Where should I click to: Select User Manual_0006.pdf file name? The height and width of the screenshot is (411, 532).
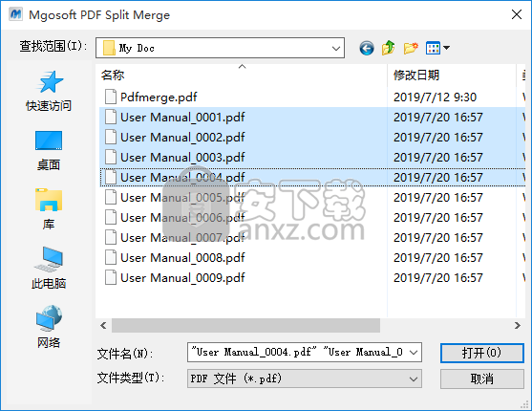click(x=182, y=217)
